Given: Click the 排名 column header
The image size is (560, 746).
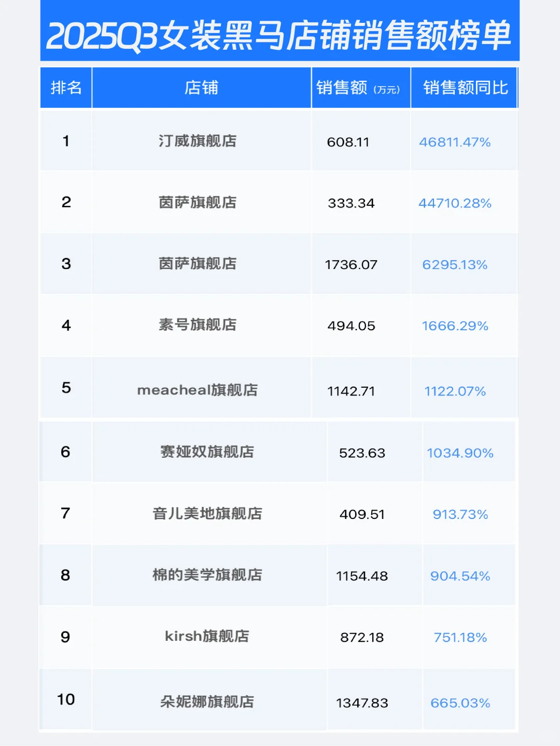Looking at the screenshot, I should [x=65, y=88].
